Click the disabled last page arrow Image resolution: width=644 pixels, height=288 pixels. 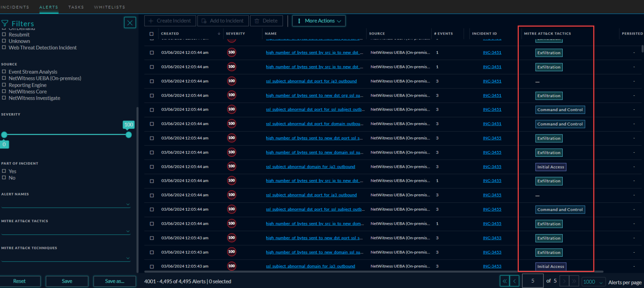point(574,281)
